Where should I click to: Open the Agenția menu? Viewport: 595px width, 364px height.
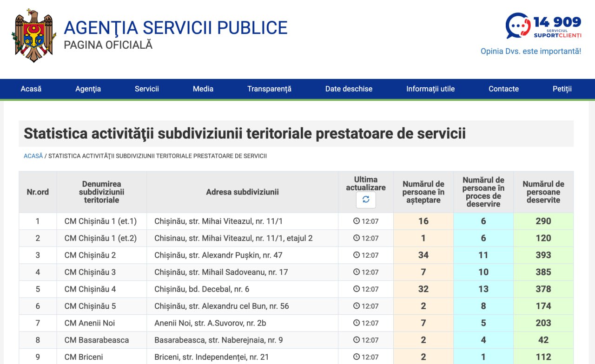click(x=88, y=89)
